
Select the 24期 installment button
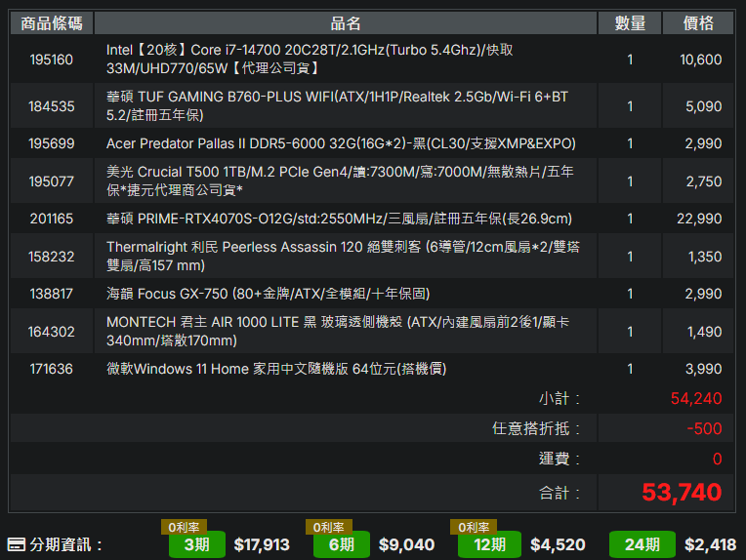[642, 544]
